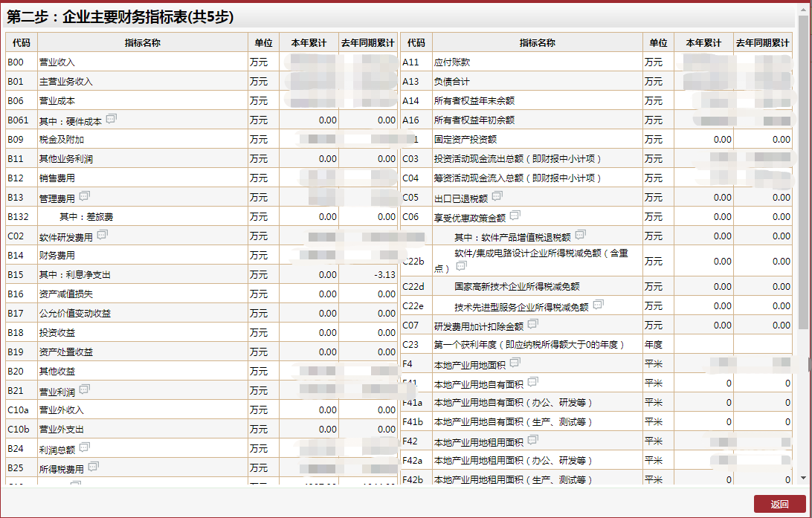Viewport: 812px width, 518px height.
Task: Click the 本年累计 field for 第一个获利年度
Action: pyautogui.click(x=703, y=345)
